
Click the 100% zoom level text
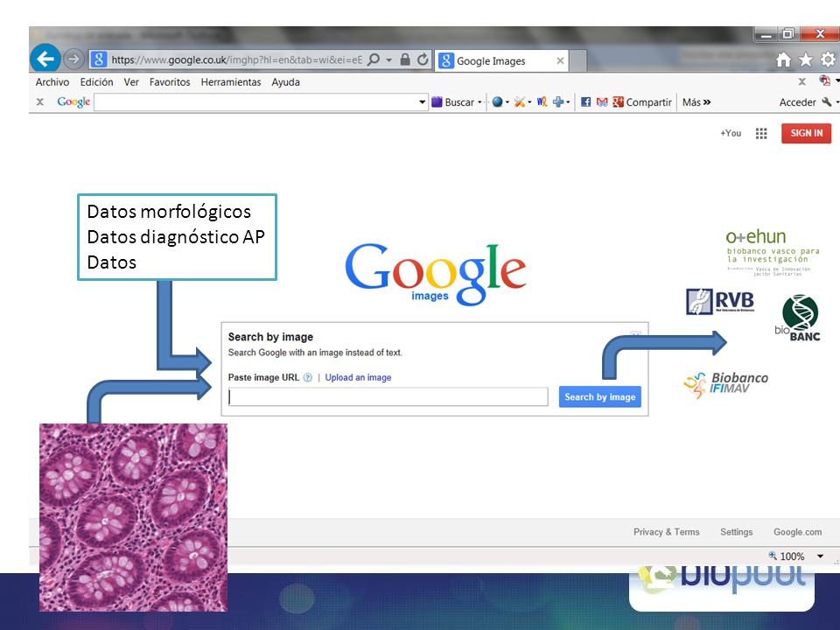[x=792, y=556]
